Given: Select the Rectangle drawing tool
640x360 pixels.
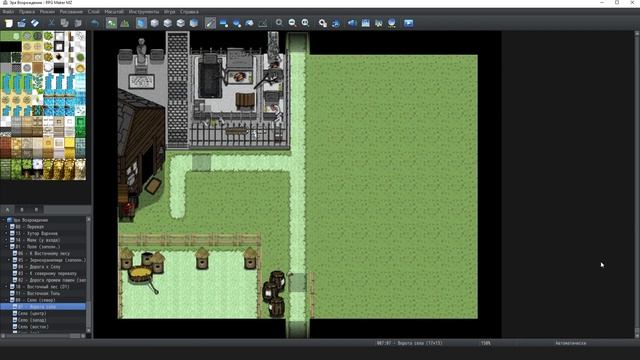Looking at the screenshot, I should 224,23.
